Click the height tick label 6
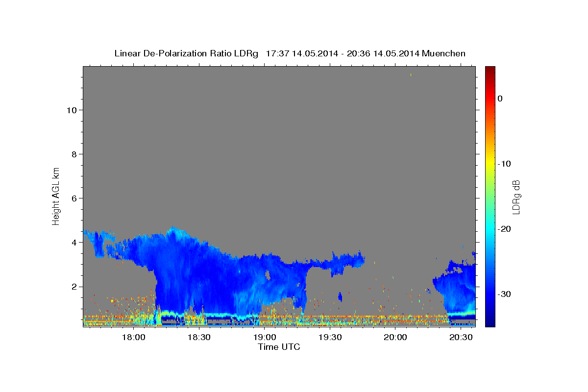Image resolution: width=588 pixels, height=392 pixels. click(73, 198)
